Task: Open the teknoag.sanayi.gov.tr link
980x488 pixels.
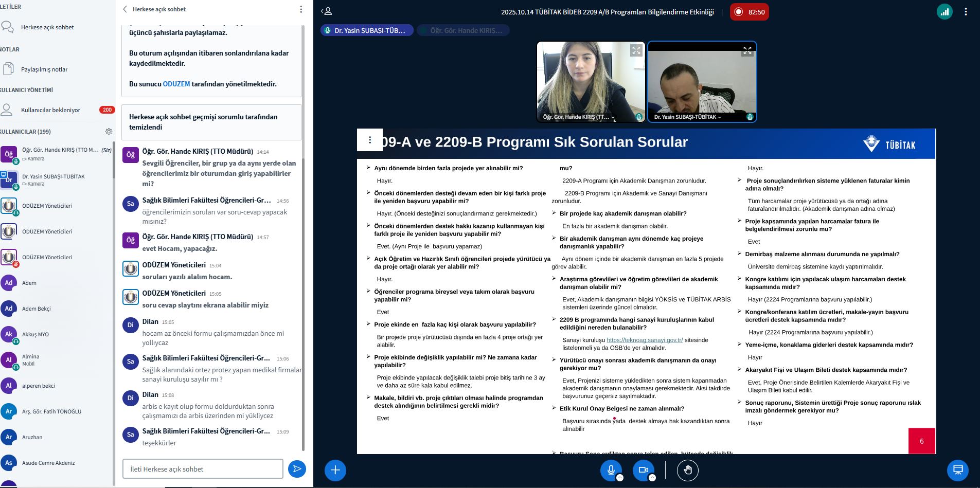Action: [645, 340]
